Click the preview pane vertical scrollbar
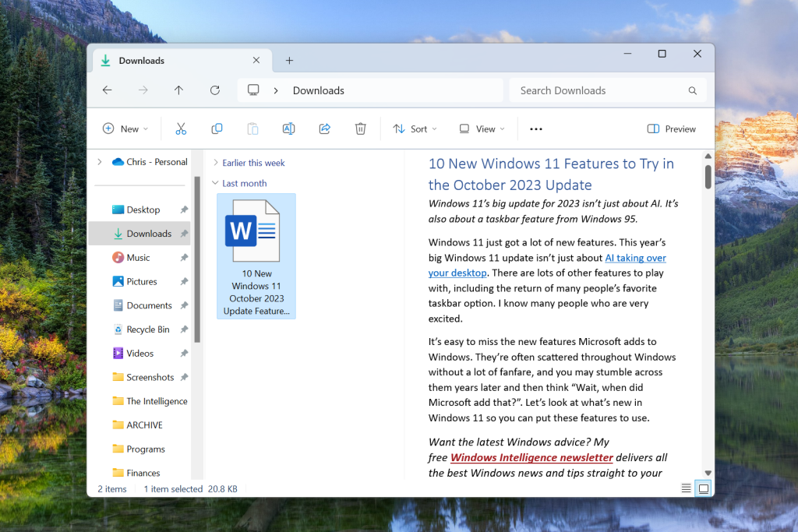798x532 pixels. (x=708, y=178)
